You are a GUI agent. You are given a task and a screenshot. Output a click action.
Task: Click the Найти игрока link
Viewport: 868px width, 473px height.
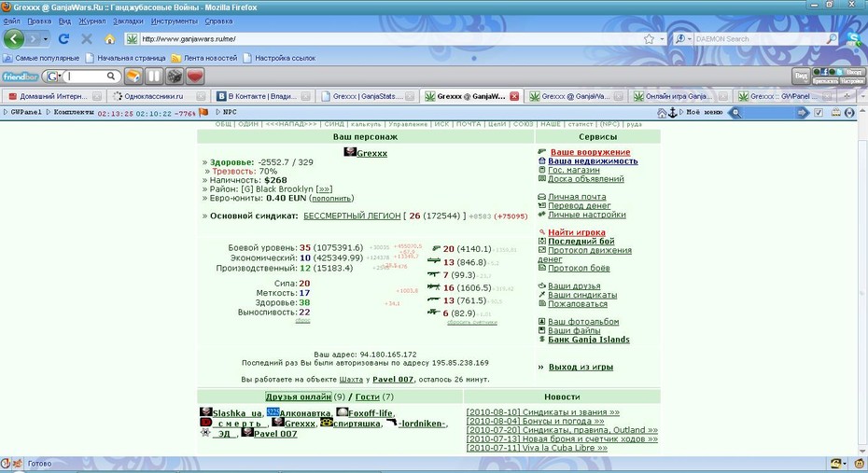coord(576,232)
